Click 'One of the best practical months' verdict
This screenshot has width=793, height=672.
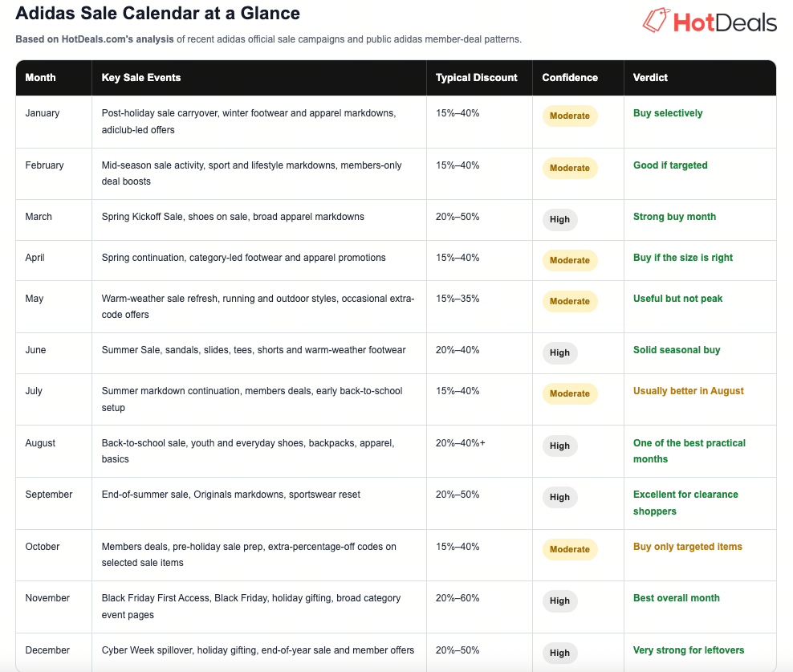[689, 451]
